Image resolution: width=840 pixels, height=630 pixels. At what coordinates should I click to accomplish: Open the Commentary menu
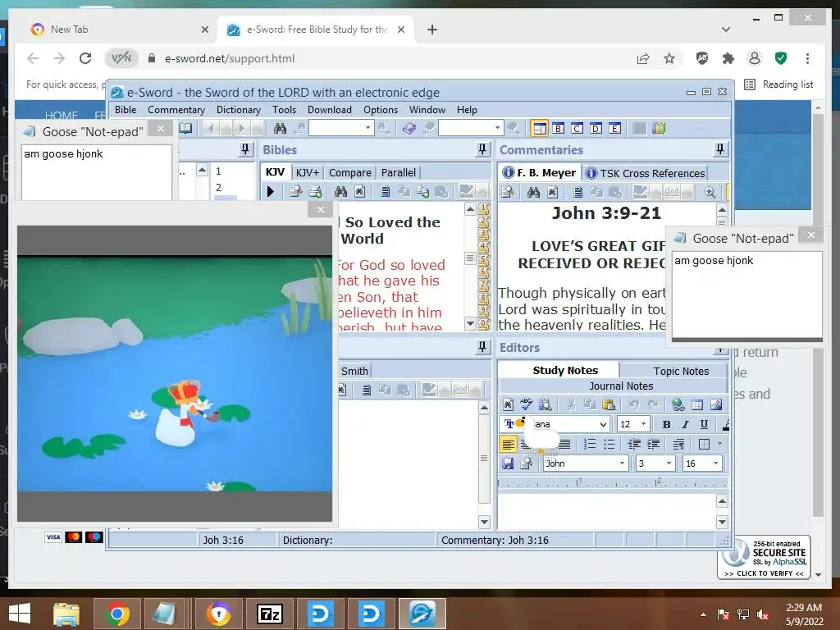coord(176,110)
